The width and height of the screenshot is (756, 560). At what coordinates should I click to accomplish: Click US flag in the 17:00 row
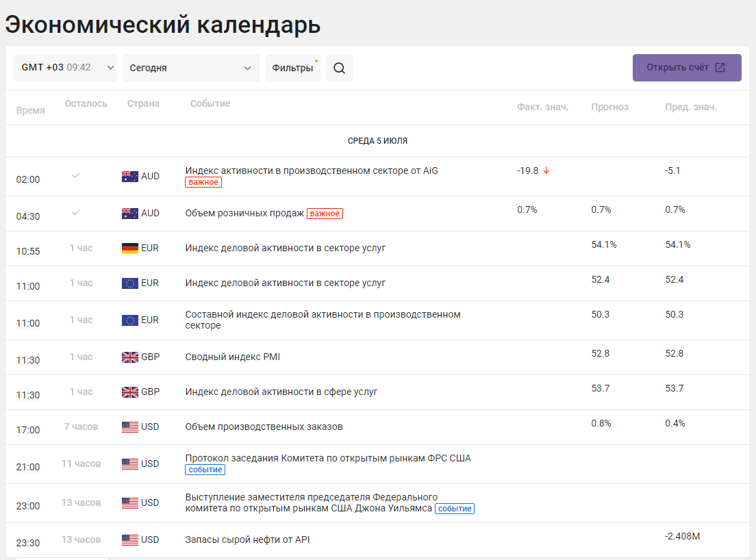coord(129,427)
